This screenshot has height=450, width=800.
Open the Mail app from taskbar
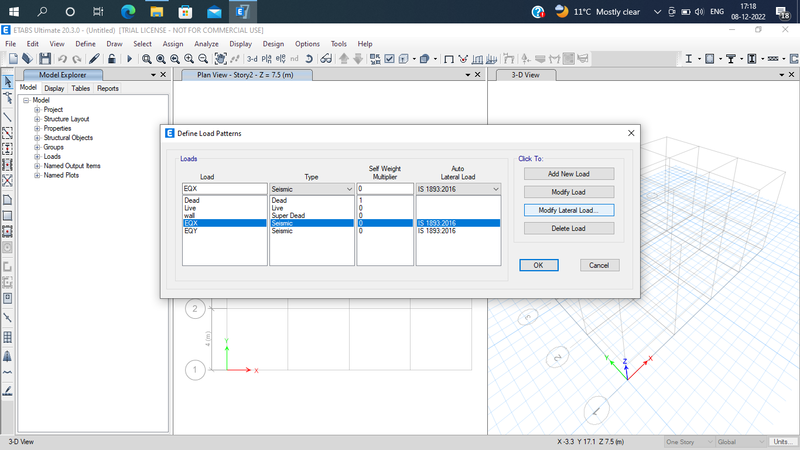coord(214,11)
